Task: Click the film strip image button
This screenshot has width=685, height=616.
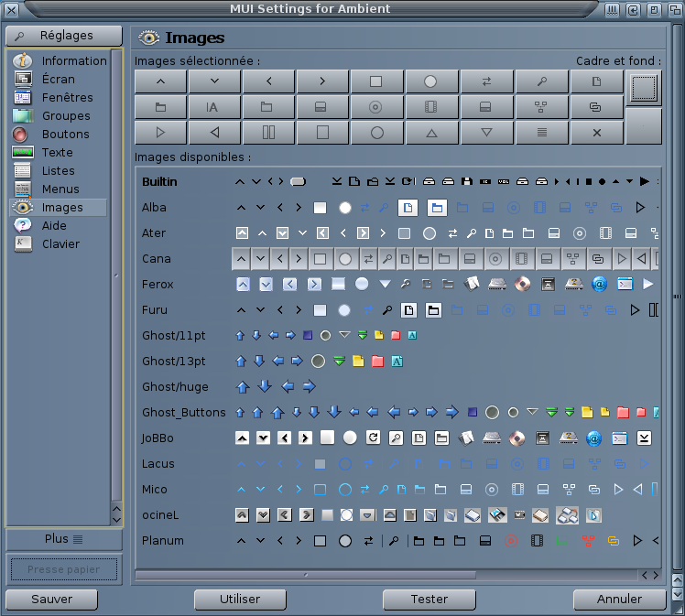Action: point(431,107)
